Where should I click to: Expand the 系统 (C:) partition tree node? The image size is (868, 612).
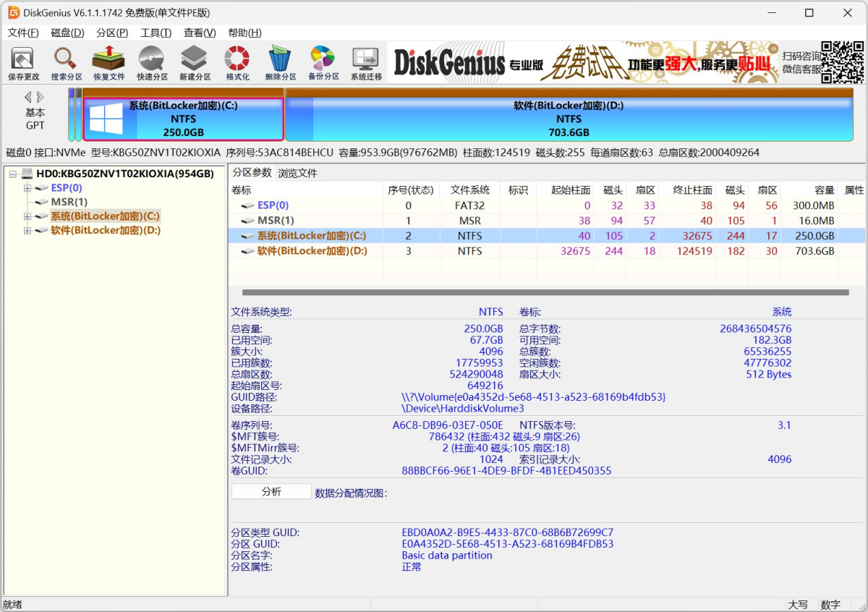(27, 216)
